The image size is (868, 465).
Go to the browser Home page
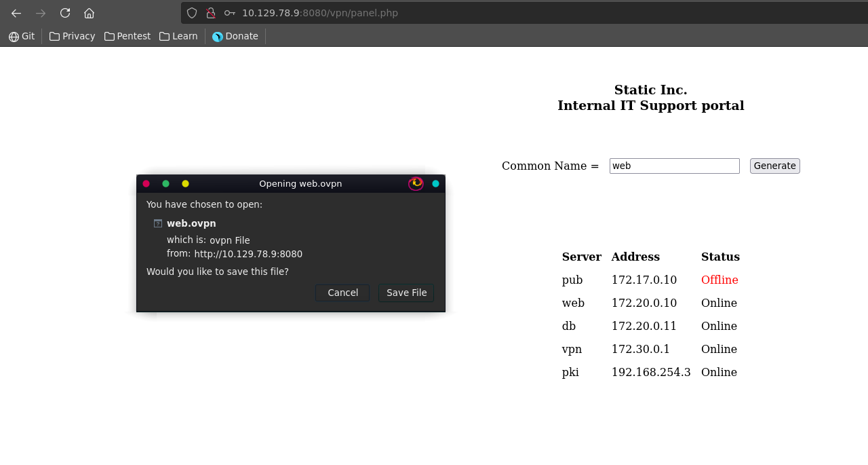pos(89,13)
